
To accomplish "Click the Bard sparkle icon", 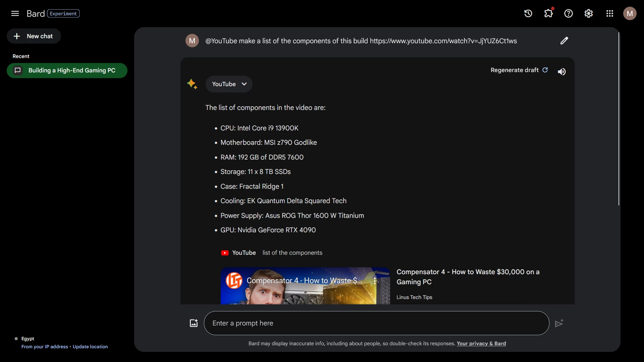I will tap(192, 84).
